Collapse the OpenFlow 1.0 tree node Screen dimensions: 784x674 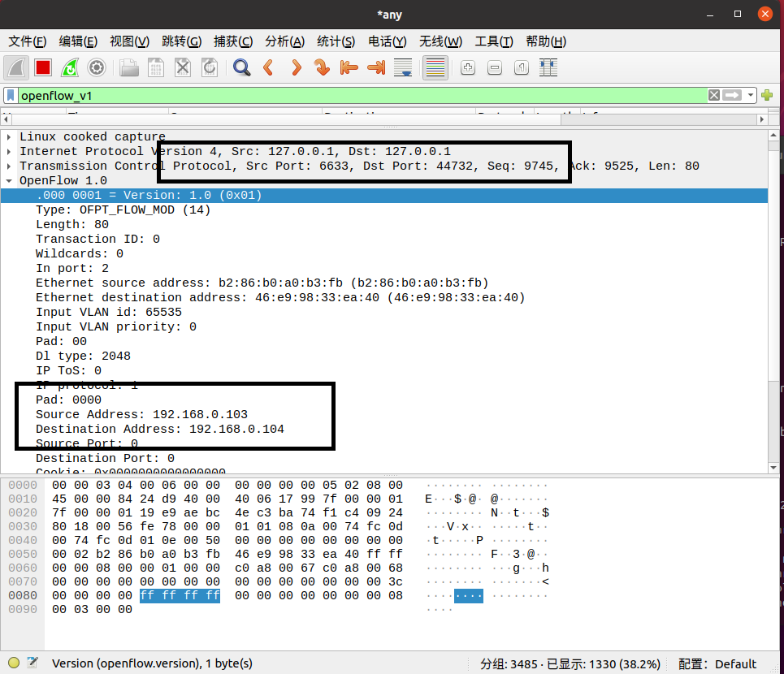point(9,180)
